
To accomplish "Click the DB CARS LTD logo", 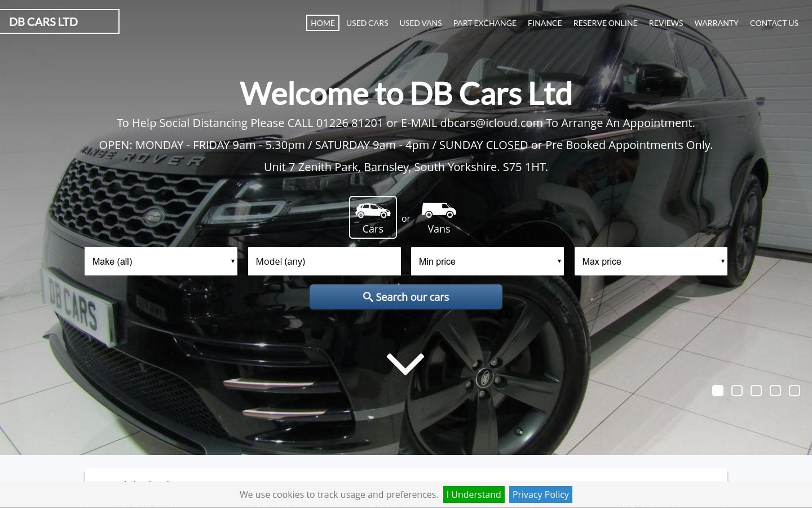I will (59, 21).
